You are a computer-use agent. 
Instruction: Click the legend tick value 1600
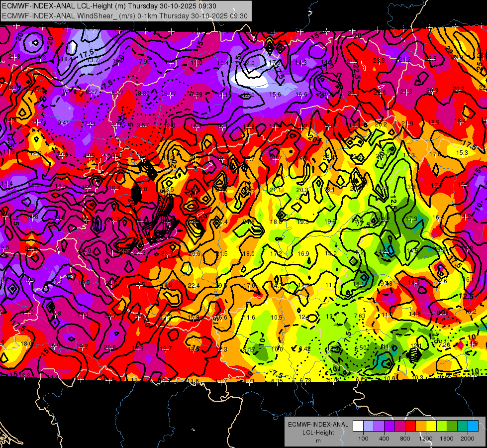coord(447,439)
